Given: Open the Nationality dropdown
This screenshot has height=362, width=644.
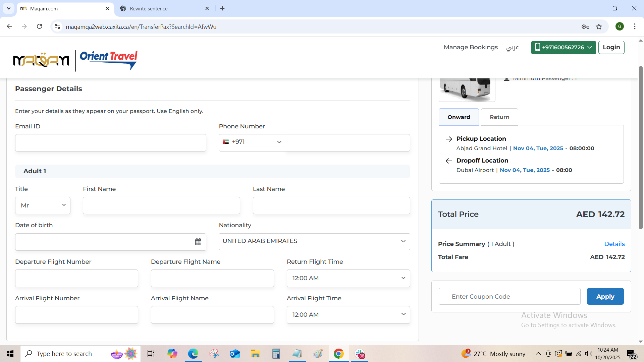Looking at the screenshot, I should click(x=314, y=241).
